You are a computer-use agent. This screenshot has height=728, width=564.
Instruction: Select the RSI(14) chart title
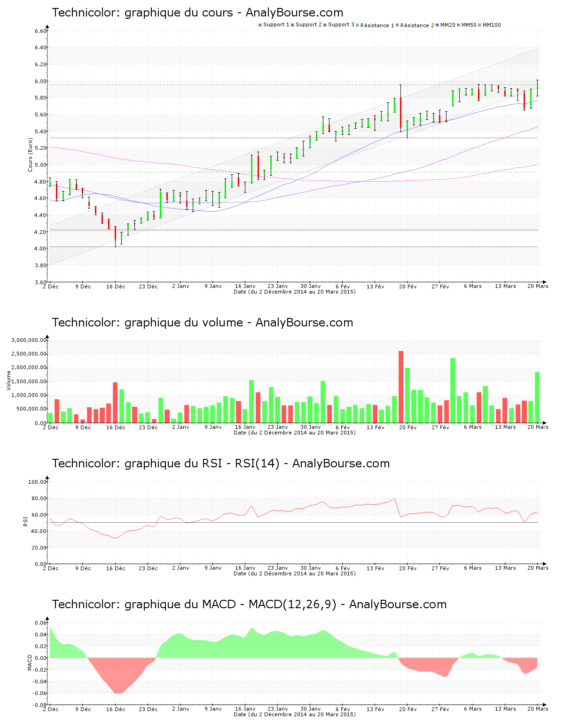coord(220,464)
